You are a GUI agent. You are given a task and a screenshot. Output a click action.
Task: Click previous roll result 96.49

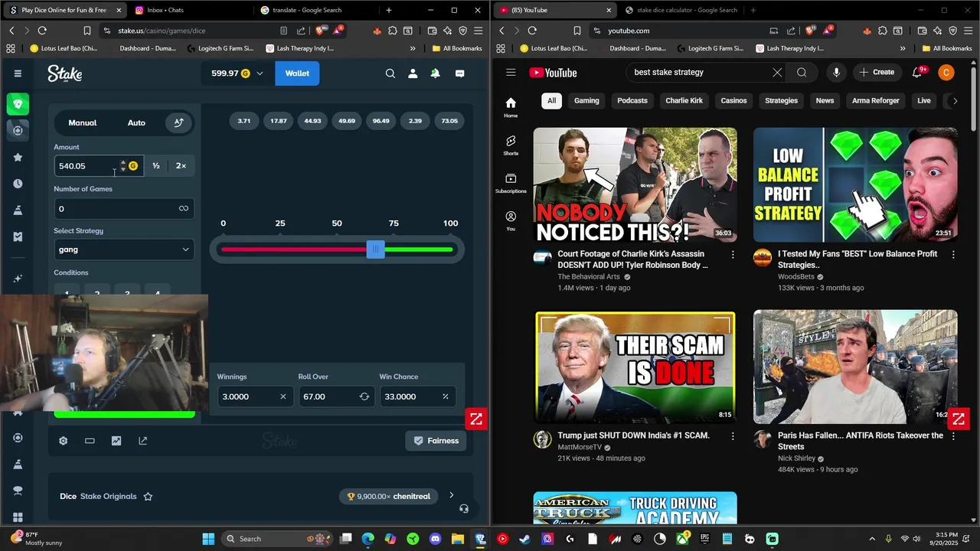pos(381,121)
